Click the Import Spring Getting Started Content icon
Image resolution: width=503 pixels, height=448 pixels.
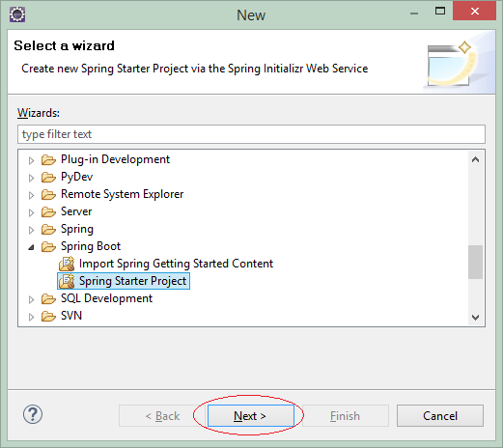pyautogui.click(x=67, y=264)
